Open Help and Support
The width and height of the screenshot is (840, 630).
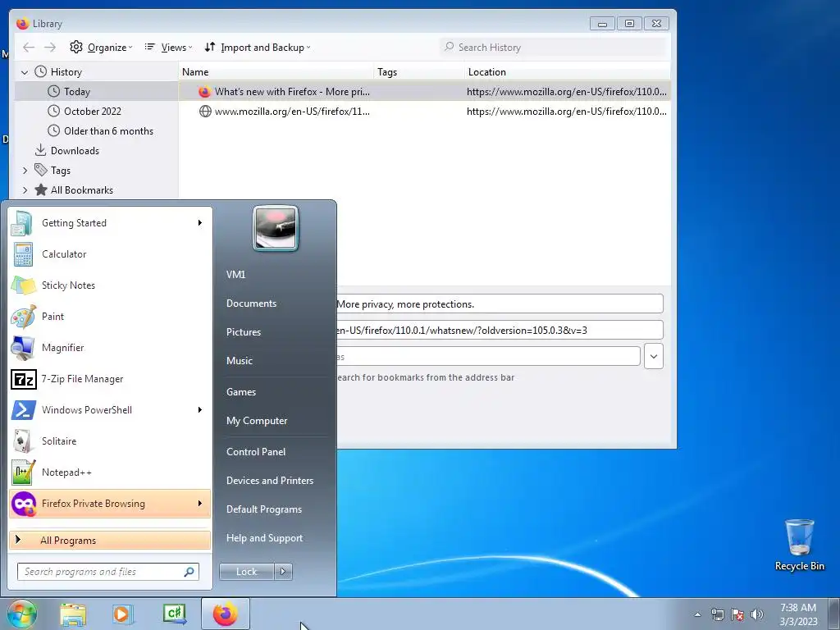[x=264, y=538]
